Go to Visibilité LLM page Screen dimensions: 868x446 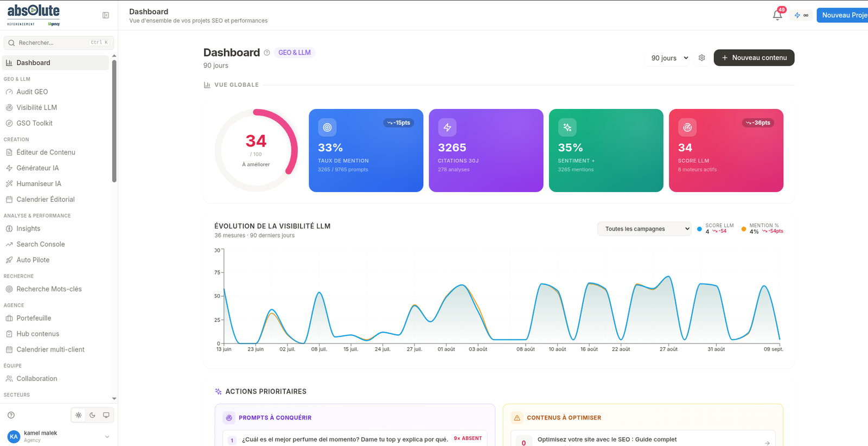point(55,107)
